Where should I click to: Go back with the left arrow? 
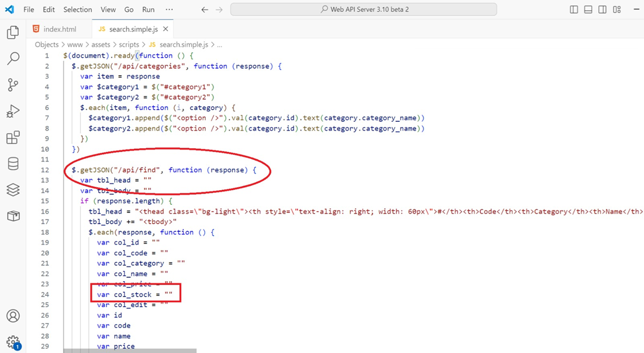[x=205, y=9]
